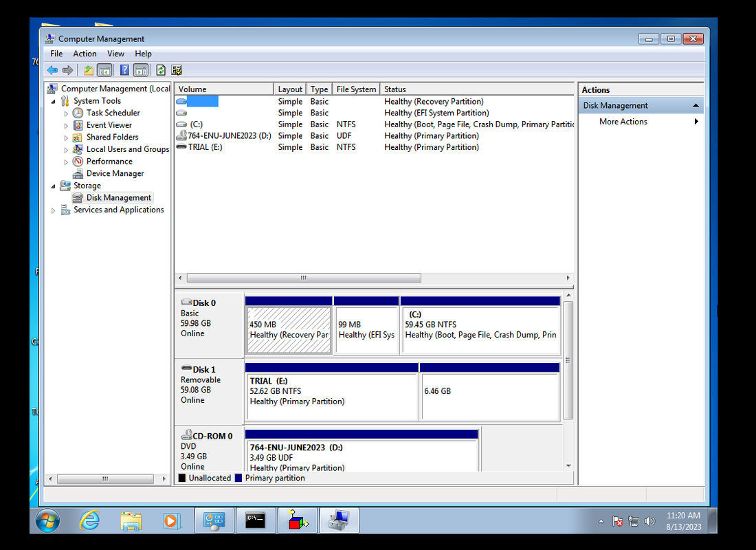The height and width of the screenshot is (550, 756).
Task: Open the Action menu
Action: 85,54
